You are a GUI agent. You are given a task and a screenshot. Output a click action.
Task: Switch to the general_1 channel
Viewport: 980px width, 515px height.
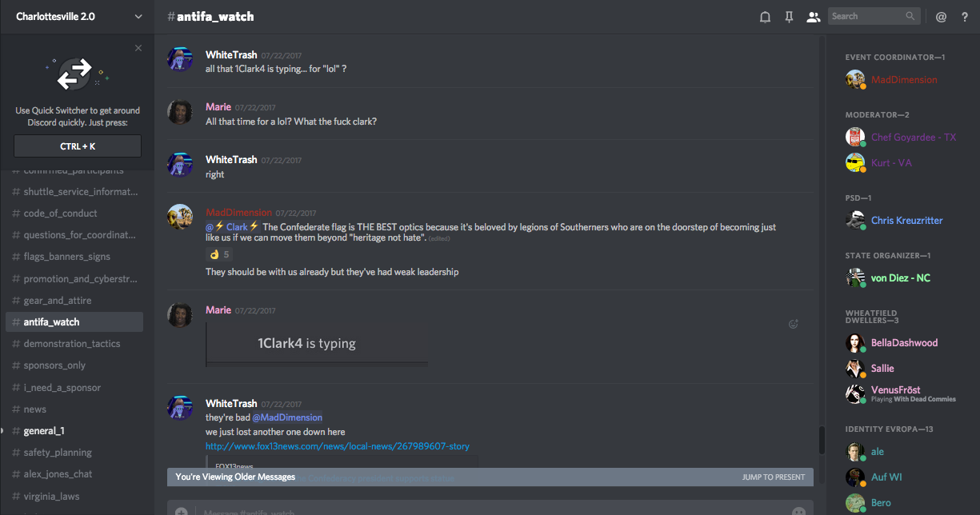[44, 431]
